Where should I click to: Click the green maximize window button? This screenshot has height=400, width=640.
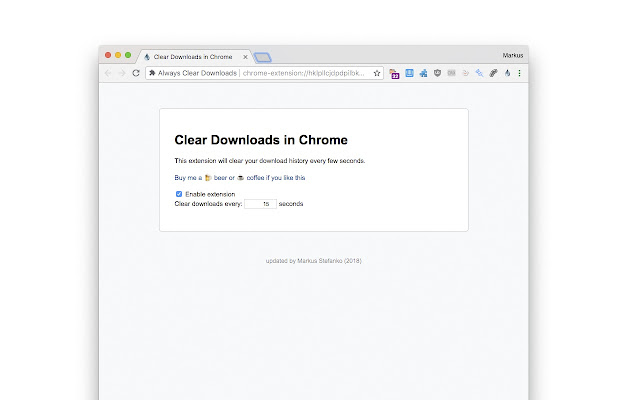[128, 55]
